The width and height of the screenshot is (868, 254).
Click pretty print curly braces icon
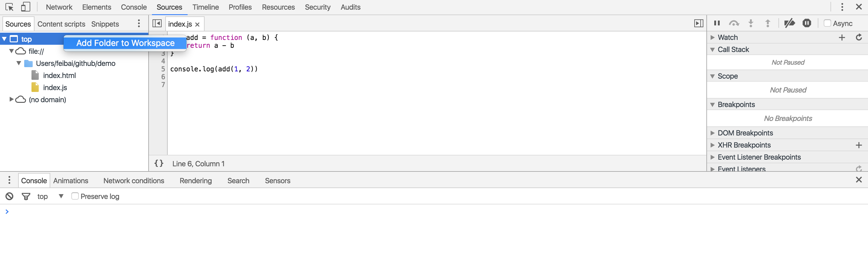click(x=159, y=164)
